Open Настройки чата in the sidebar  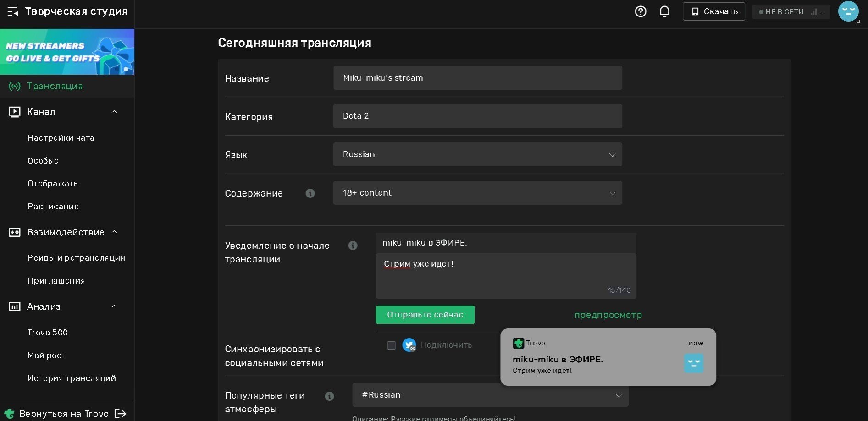point(61,138)
